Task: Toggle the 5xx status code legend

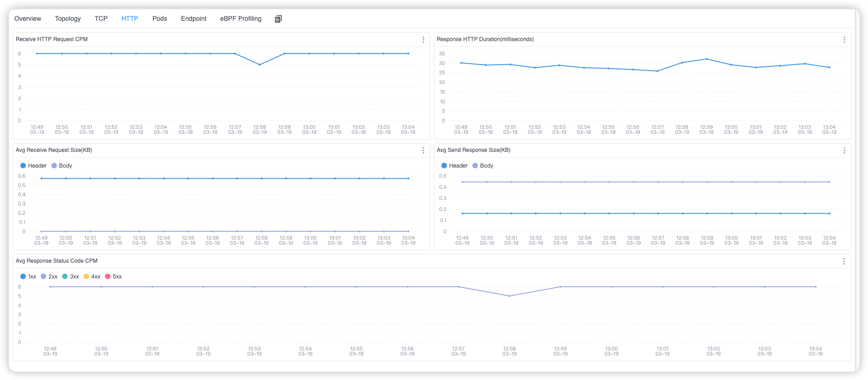Action: (x=113, y=277)
